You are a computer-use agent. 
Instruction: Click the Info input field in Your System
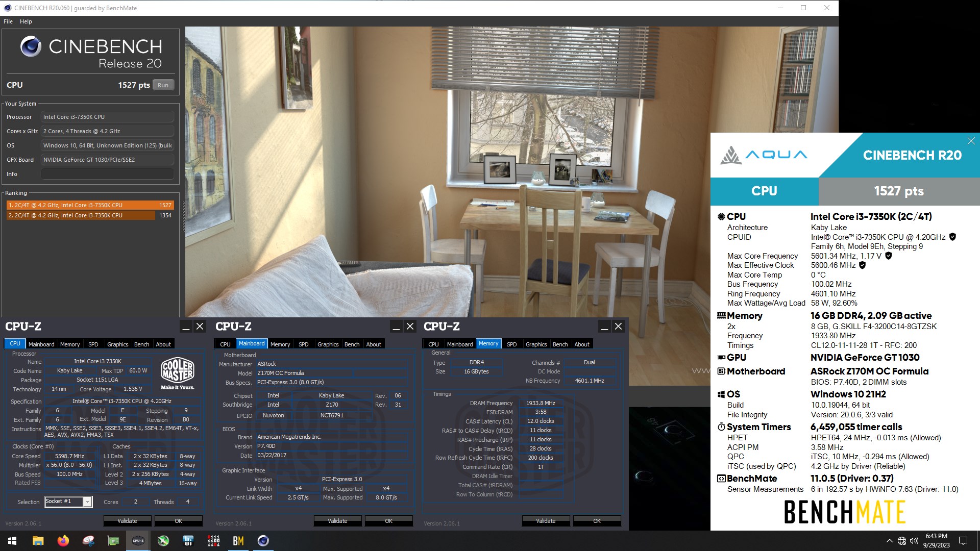pyautogui.click(x=107, y=174)
